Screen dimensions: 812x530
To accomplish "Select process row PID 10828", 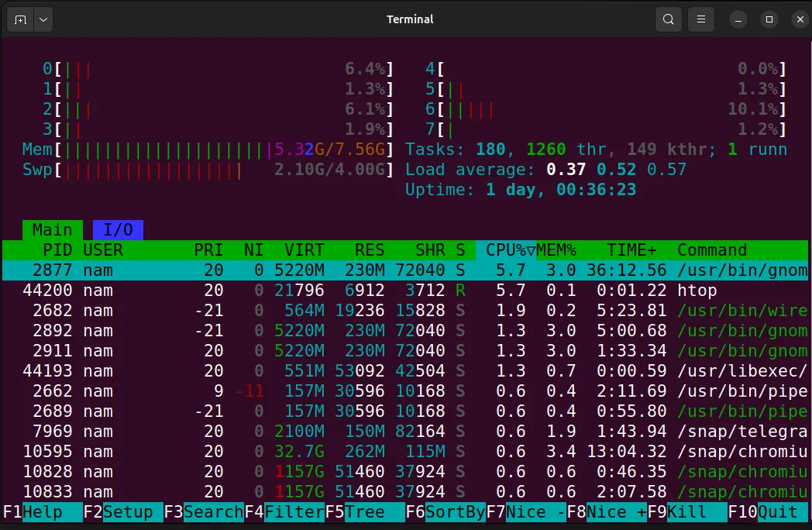I will point(405,472).
